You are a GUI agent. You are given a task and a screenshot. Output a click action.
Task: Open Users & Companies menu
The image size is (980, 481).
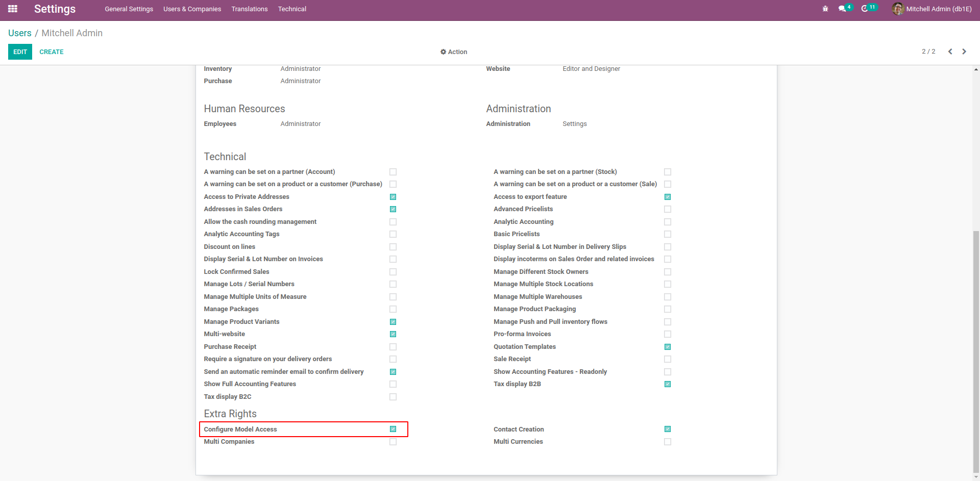pos(192,9)
